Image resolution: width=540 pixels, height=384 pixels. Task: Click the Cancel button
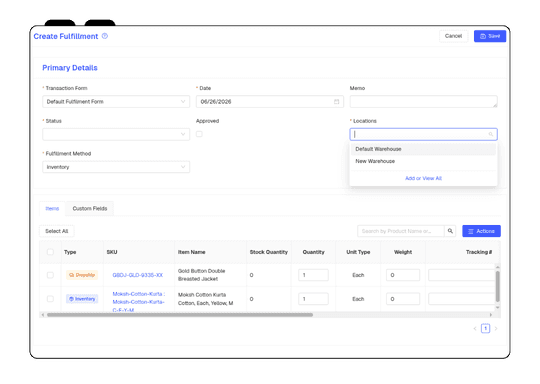[453, 36]
